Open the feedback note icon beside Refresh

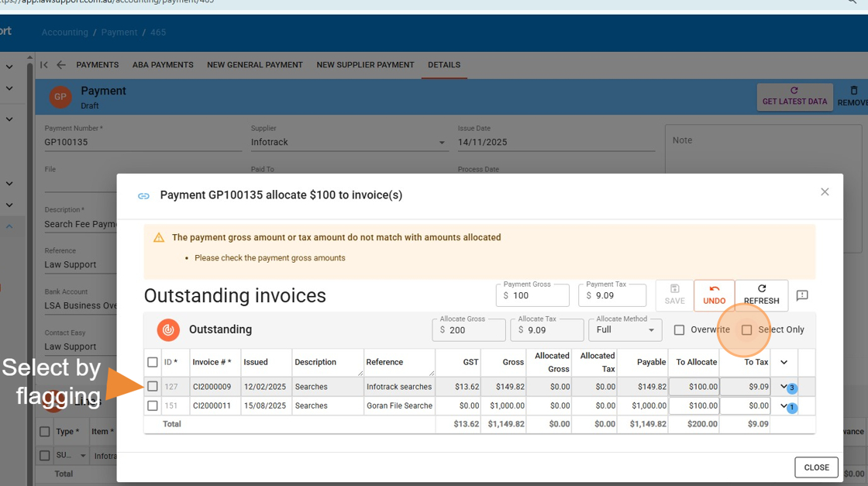(802, 295)
